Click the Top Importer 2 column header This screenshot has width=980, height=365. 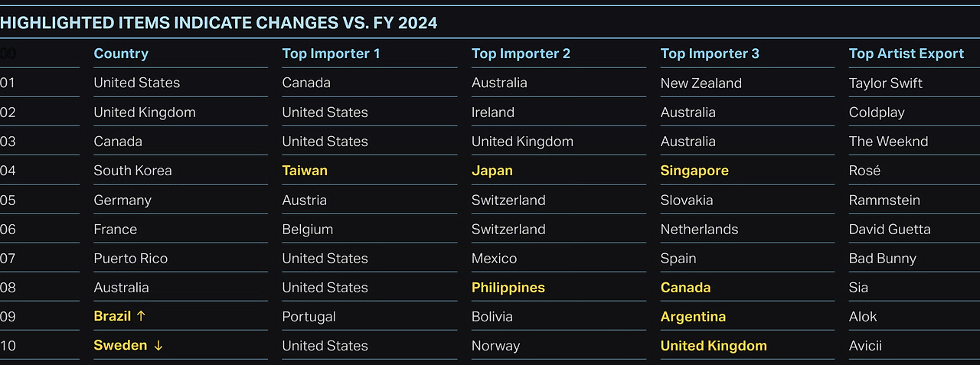tap(521, 54)
